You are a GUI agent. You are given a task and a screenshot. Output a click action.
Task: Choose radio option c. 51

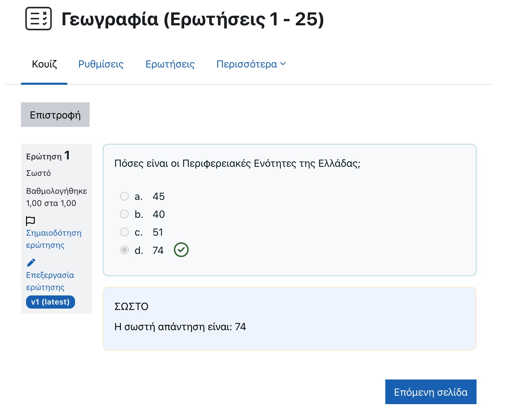click(x=124, y=232)
